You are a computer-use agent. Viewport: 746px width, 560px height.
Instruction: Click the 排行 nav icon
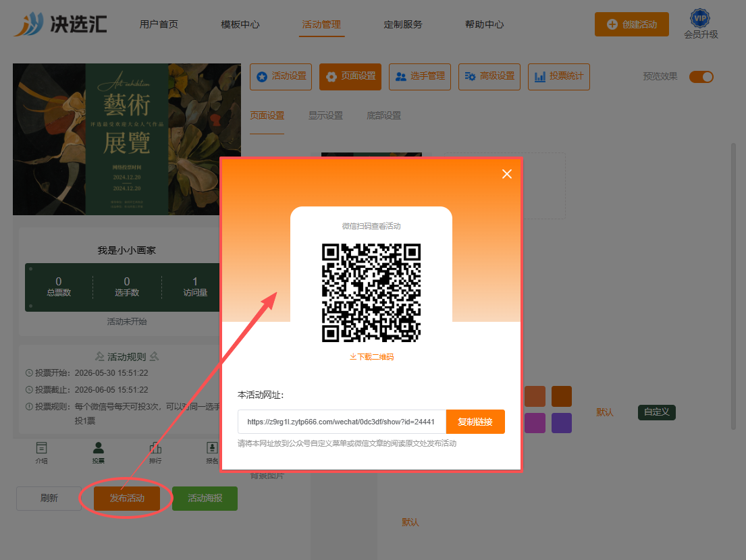coord(155,453)
